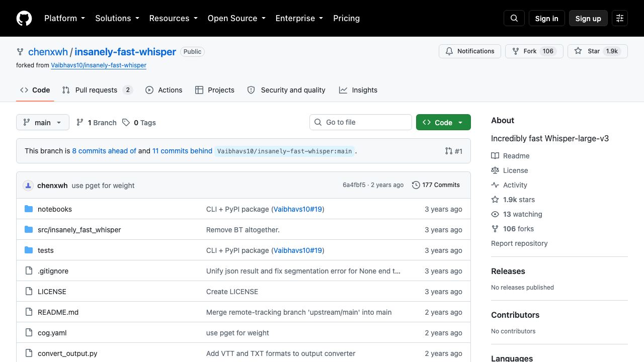Open the green Code dropdown button
This screenshot has height=362, width=644.
pyautogui.click(x=443, y=123)
